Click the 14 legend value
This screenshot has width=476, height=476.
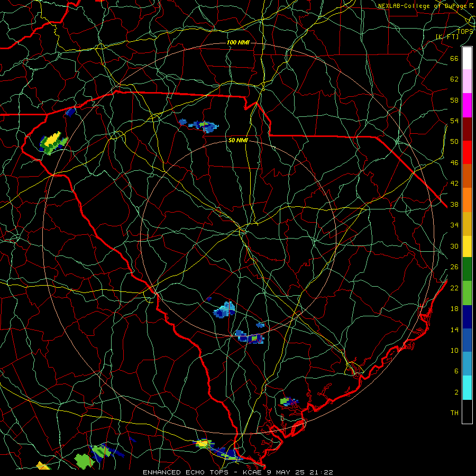point(454,329)
